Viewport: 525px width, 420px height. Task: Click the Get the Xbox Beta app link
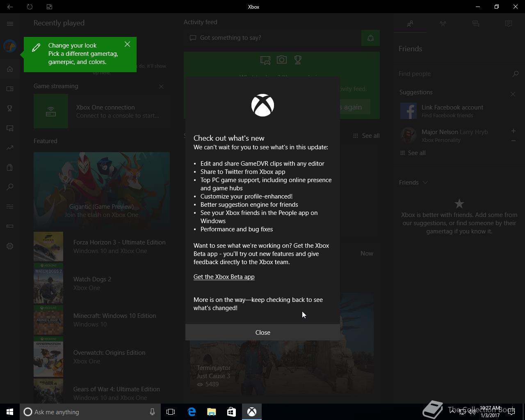224,277
